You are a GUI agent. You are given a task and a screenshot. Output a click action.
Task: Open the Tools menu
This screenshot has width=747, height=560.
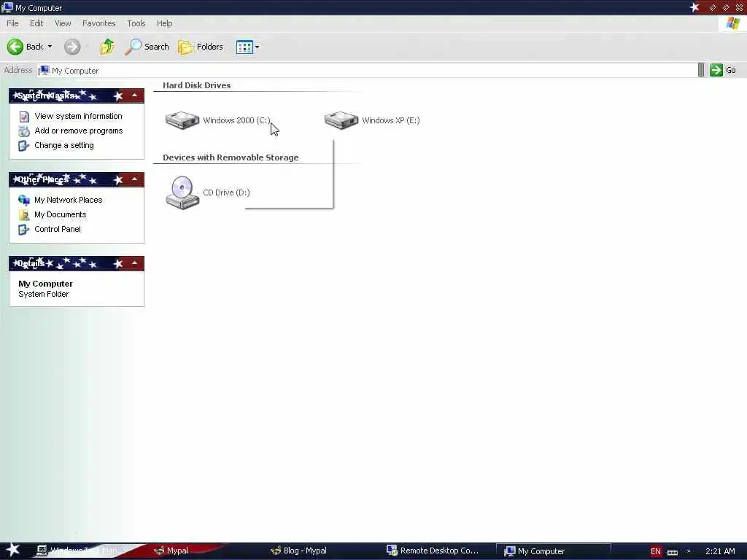tap(136, 23)
